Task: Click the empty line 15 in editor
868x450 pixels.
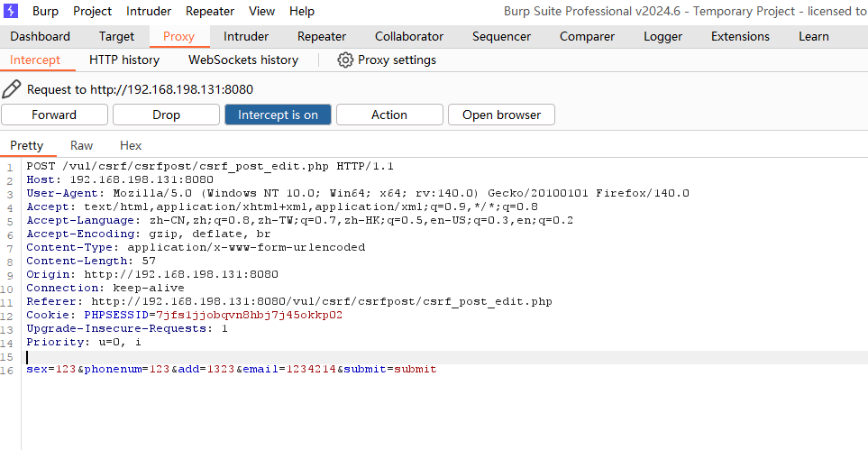Action: pos(444,357)
